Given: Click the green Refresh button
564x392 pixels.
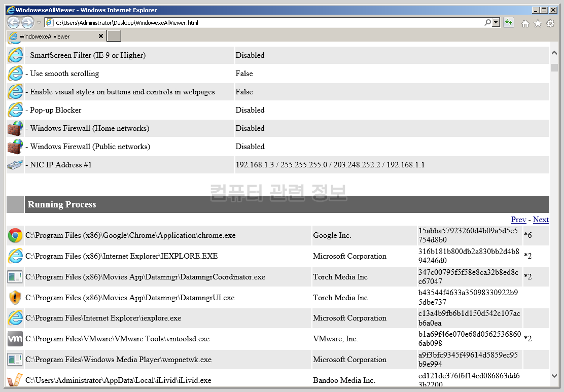Looking at the screenshot, I should [x=509, y=23].
